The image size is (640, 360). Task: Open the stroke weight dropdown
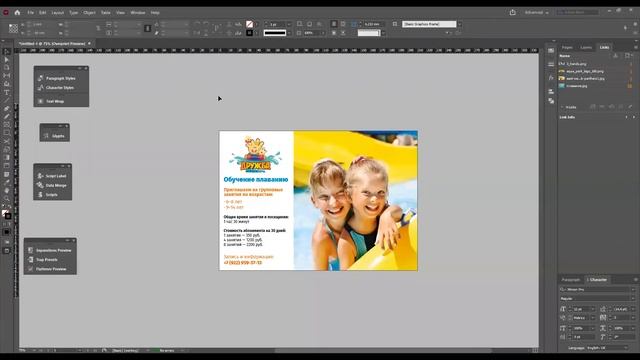point(289,24)
